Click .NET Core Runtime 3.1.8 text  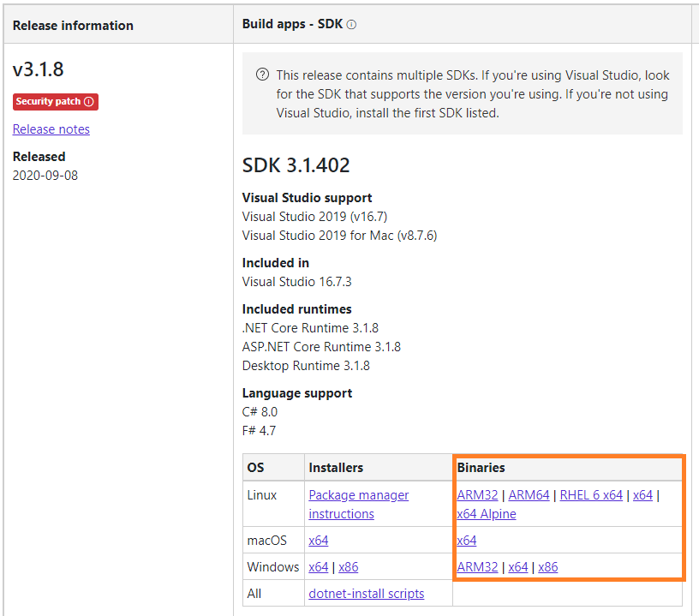[x=310, y=328]
